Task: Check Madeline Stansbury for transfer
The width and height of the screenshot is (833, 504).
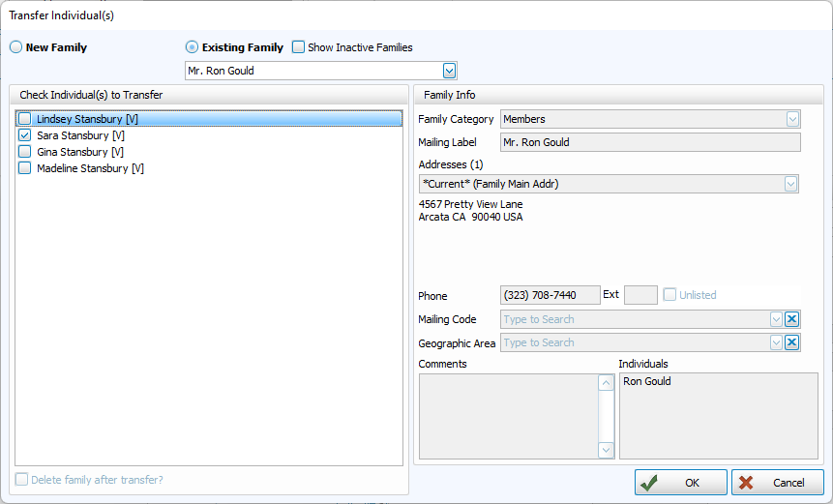Action: click(25, 168)
